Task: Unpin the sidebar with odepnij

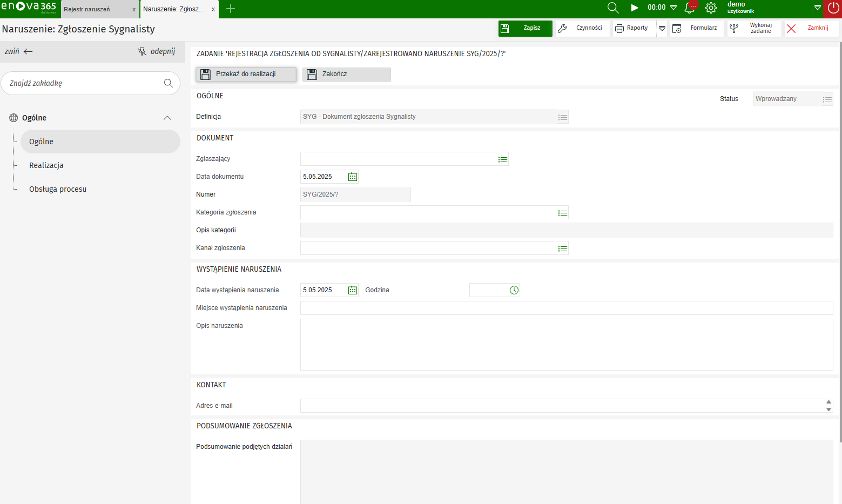Action: pyautogui.click(x=157, y=51)
